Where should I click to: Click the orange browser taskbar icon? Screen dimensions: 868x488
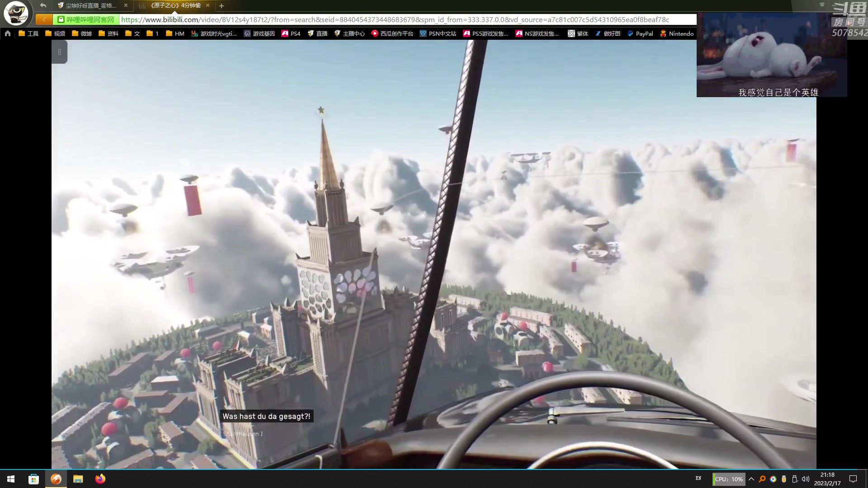[56, 479]
